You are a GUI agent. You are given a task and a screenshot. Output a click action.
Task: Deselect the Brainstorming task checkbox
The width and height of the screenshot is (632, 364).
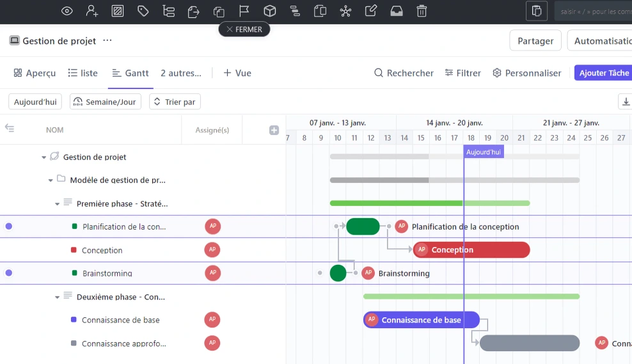click(9, 273)
